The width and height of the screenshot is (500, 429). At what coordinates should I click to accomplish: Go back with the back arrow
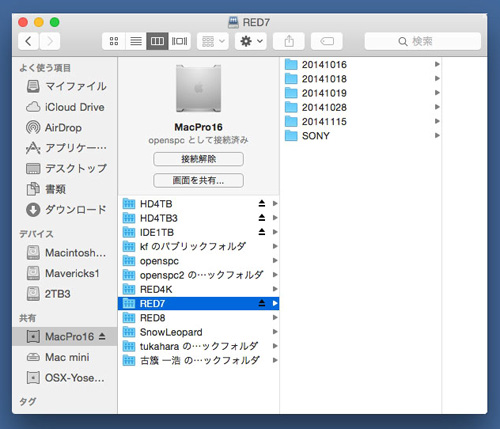pyautogui.click(x=28, y=41)
